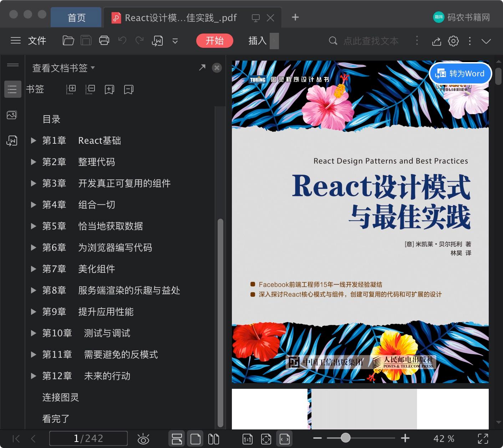Open the 连接图灵 bookmark
Image resolution: width=503 pixels, height=448 pixels.
point(61,397)
